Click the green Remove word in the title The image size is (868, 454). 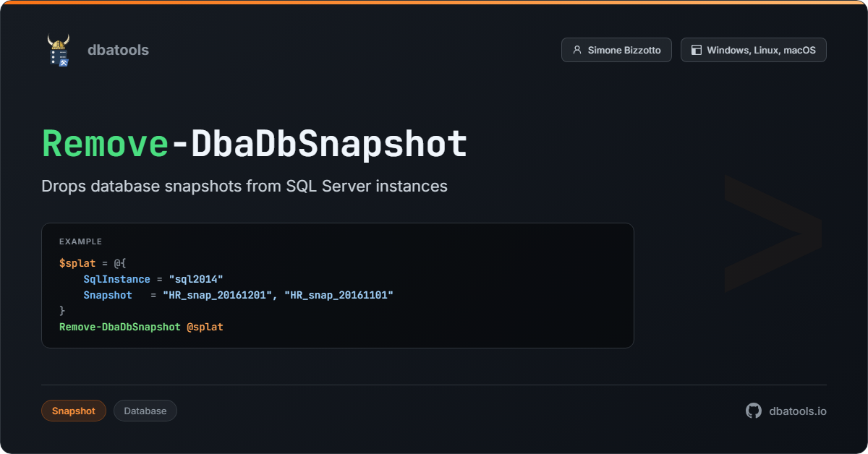point(105,145)
